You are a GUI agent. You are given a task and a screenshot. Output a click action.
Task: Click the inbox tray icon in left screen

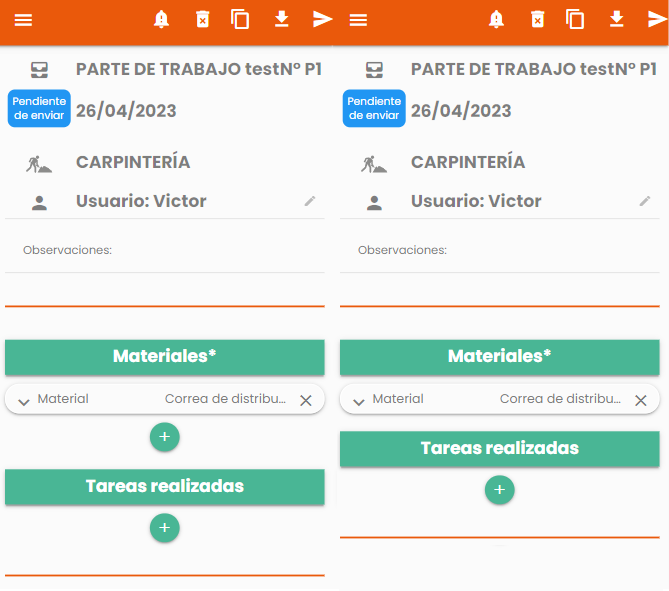click(x=39, y=70)
